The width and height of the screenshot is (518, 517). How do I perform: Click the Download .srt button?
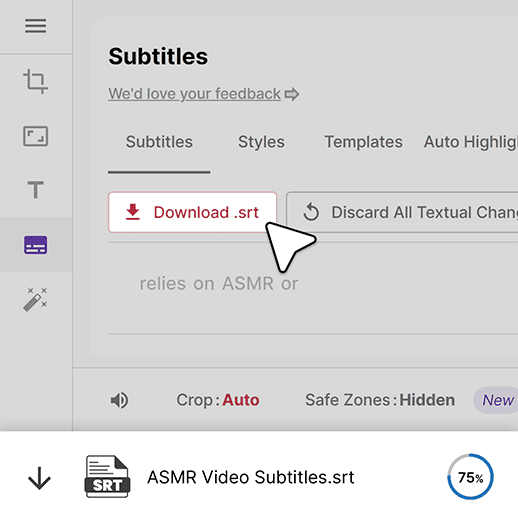[x=192, y=212]
